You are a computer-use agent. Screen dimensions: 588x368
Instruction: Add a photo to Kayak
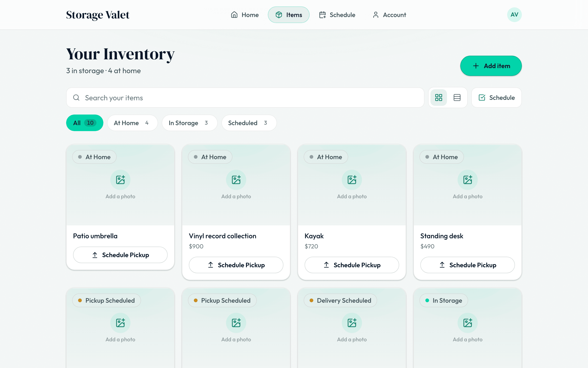352,184
